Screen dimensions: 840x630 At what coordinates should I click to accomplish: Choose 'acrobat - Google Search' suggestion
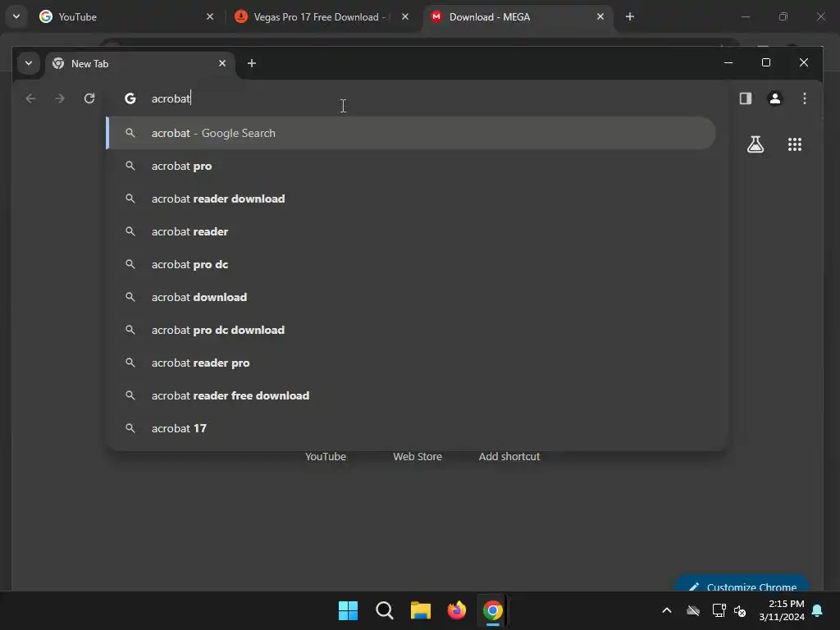[412, 133]
